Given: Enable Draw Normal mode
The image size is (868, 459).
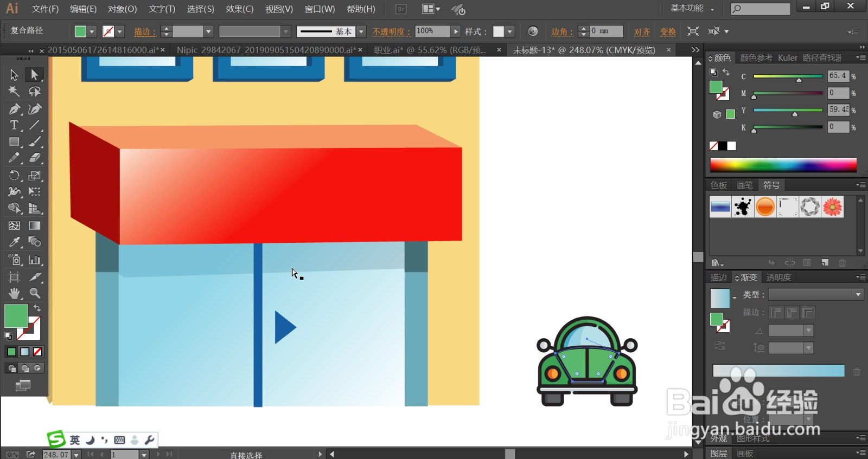Looking at the screenshot, I should pyautogui.click(x=11, y=368).
